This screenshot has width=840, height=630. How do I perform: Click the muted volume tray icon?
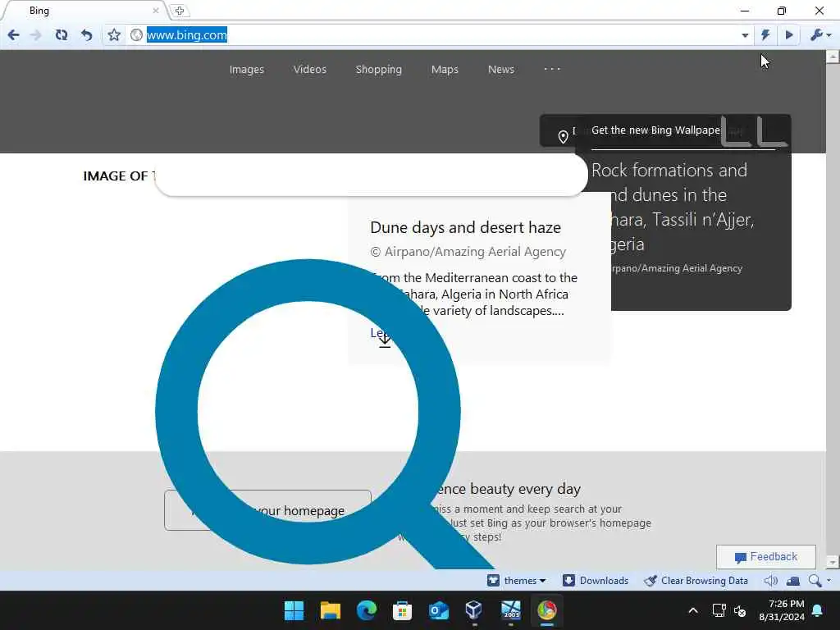pos(741,610)
